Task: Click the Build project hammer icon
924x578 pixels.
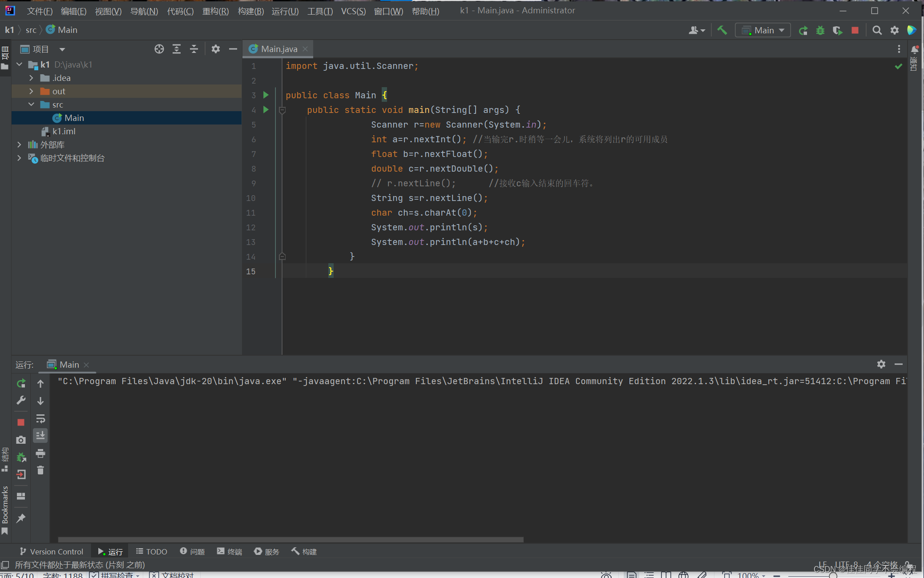Action: pos(722,30)
